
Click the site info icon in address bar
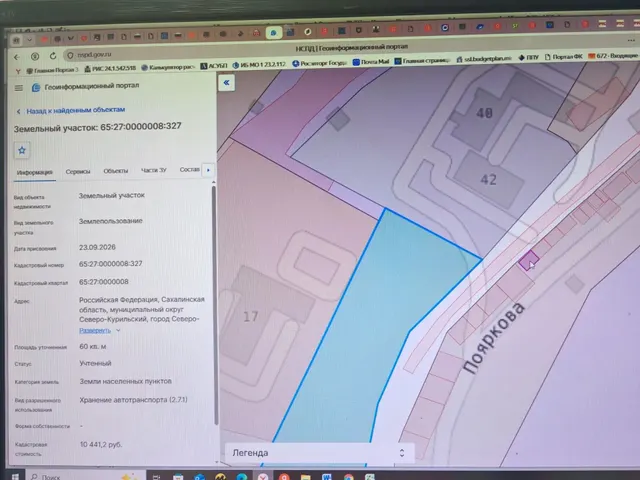pyautogui.click(x=70, y=55)
